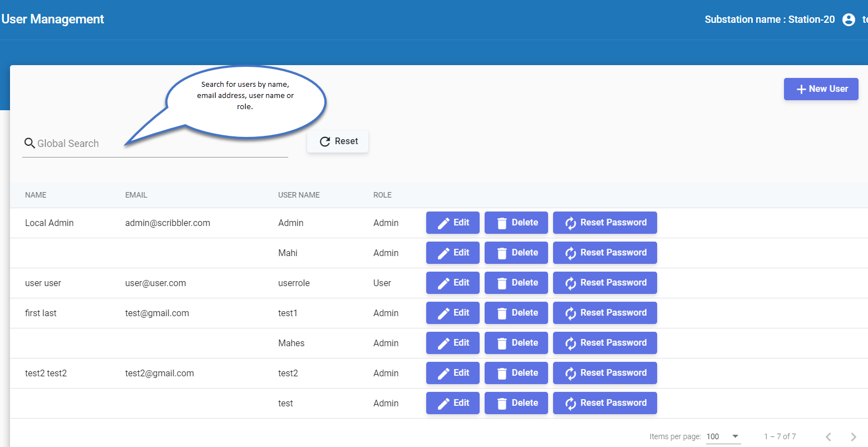Image resolution: width=868 pixels, height=447 pixels.
Task: Click the plus icon on New User
Action: [801, 89]
